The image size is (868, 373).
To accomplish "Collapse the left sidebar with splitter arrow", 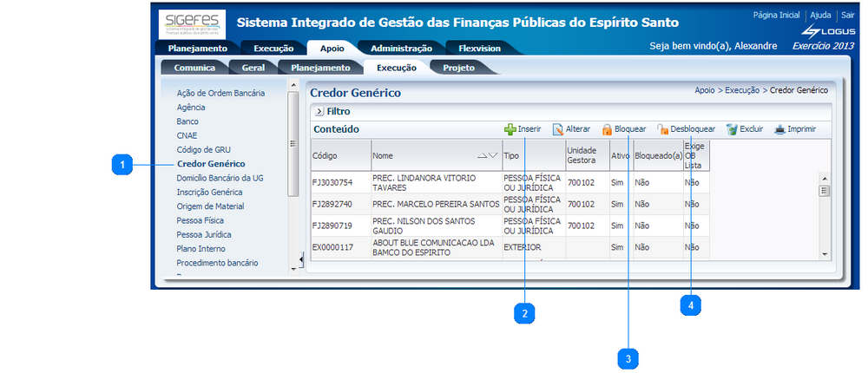I will tap(293, 269).
